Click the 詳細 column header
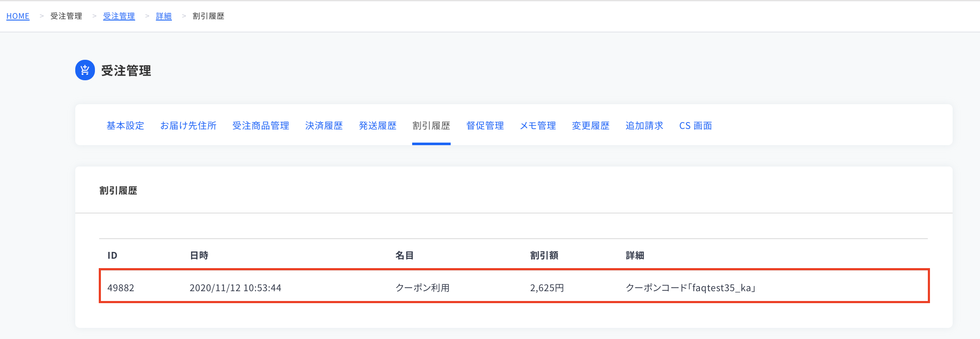Image resolution: width=980 pixels, height=339 pixels. [635, 255]
